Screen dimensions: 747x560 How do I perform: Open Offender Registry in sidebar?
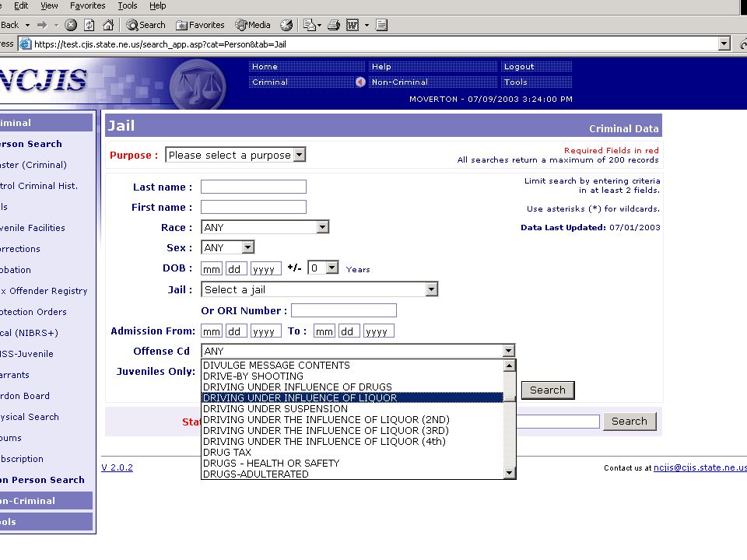[x=44, y=290]
